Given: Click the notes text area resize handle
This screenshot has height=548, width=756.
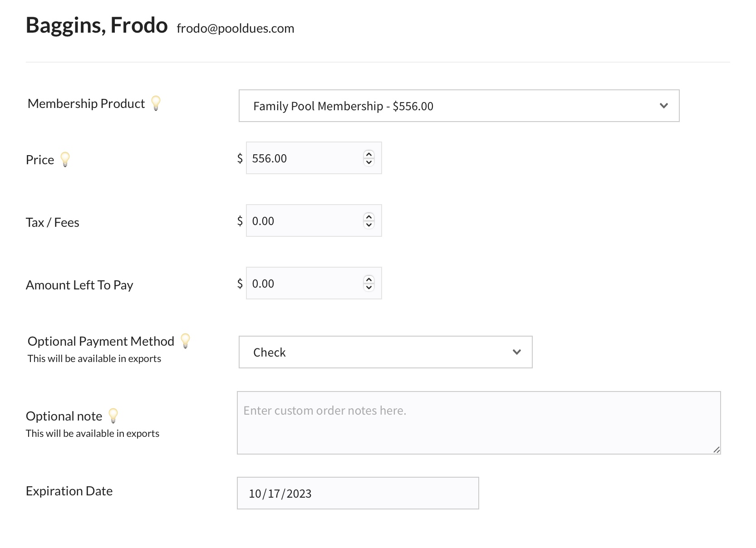Looking at the screenshot, I should (717, 450).
